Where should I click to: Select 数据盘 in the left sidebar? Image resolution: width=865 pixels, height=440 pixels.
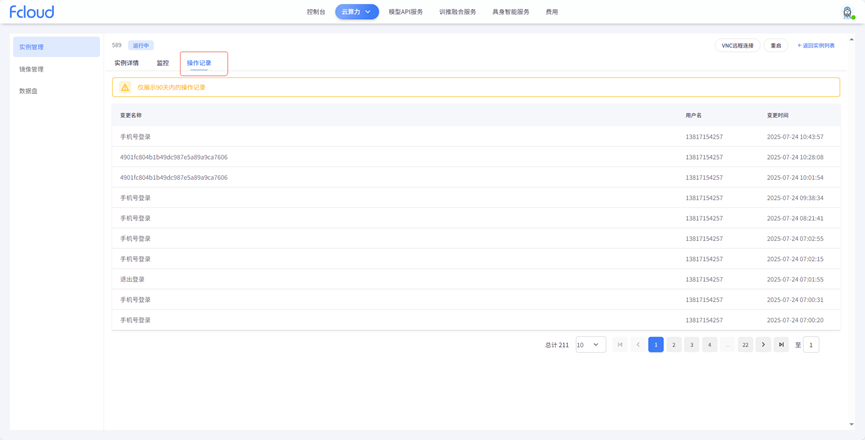tap(28, 91)
